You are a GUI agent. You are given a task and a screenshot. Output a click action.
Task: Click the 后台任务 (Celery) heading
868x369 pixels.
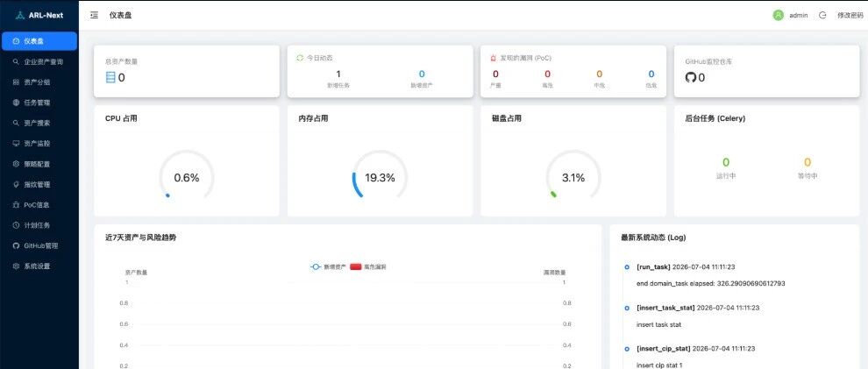pyautogui.click(x=715, y=118)
